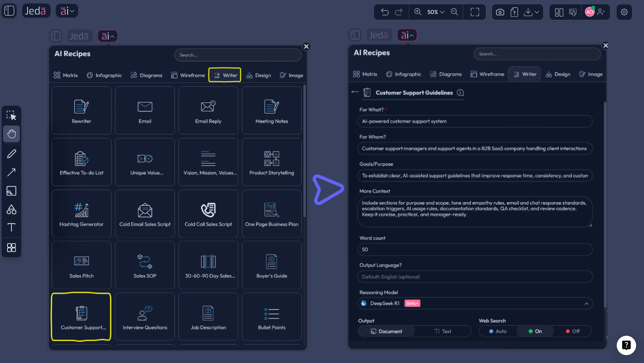Select Text output option
Screen dimensions: 644x363
tap(443, 331)
